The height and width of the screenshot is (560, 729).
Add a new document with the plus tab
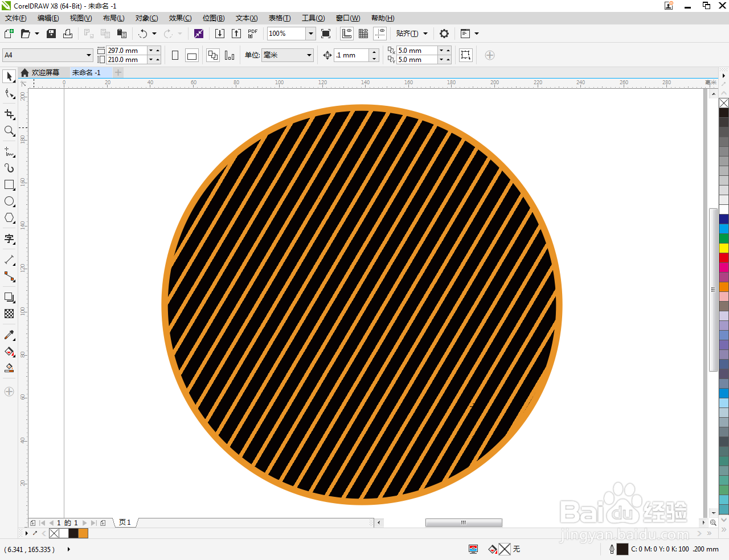118,73
